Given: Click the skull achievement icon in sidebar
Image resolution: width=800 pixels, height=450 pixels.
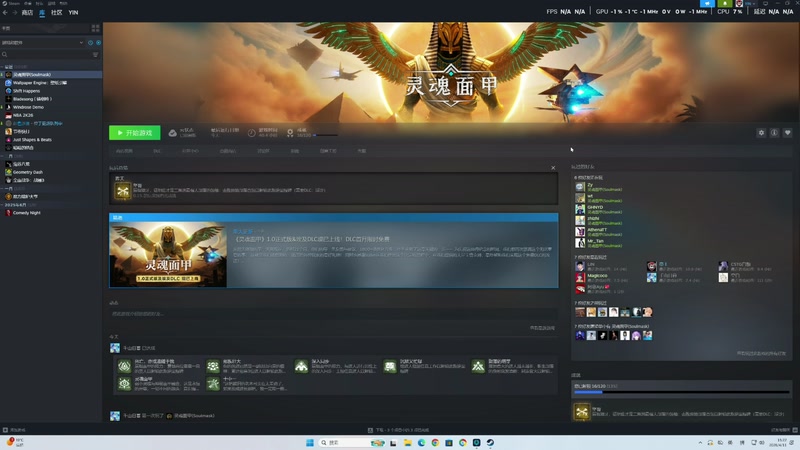Looking at the screenshot, I should pos(582,412).
